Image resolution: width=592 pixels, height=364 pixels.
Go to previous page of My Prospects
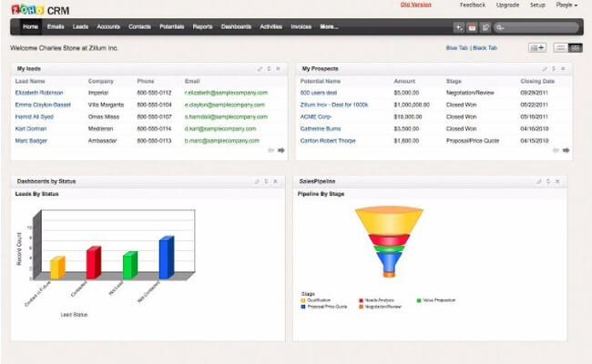(556, 150)
